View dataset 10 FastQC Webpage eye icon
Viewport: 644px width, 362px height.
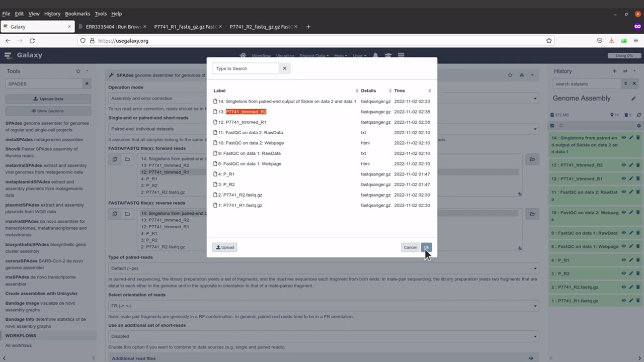pos(624,213)
